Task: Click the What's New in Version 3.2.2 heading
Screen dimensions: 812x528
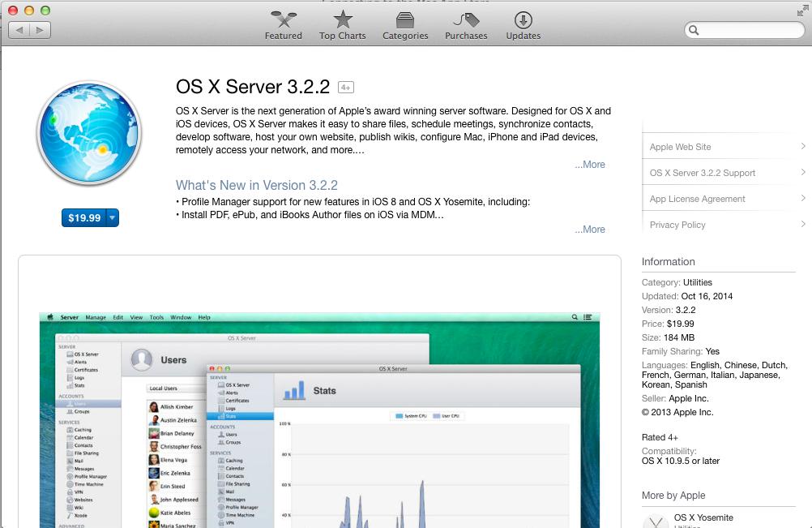Action: pyautogui.click(x=257, y=185)
